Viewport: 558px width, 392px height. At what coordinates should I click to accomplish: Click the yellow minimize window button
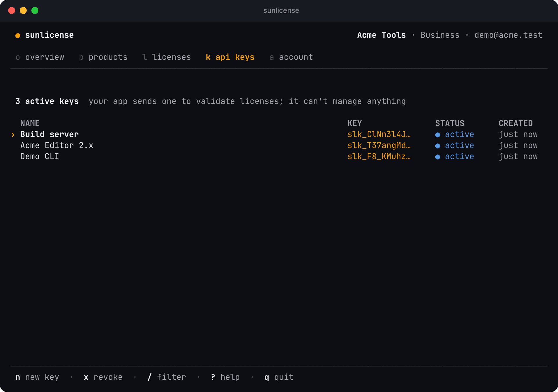tap(23, 10)
